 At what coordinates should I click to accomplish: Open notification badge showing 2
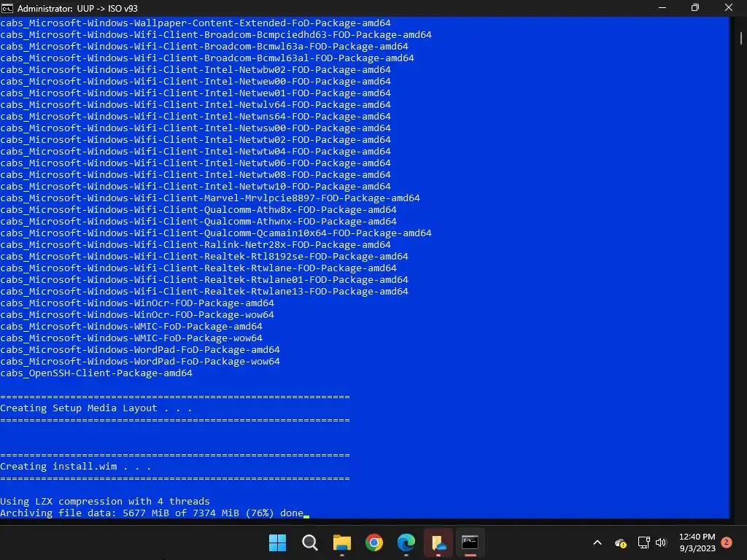pyautogui.click(x=727, y=542)
